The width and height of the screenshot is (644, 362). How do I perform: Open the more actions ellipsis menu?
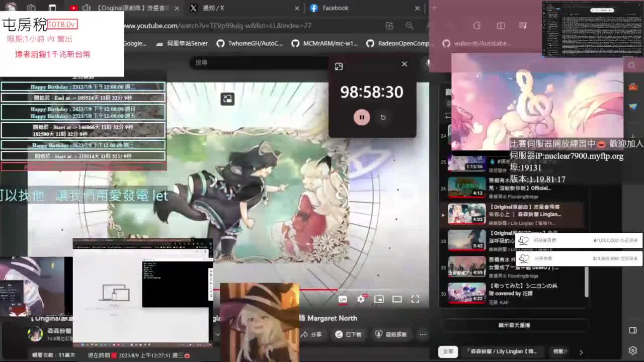point(423,334)
